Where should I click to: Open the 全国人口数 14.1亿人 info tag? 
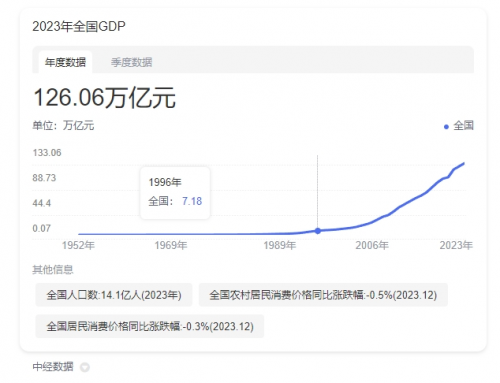click(x=114, y=295)
